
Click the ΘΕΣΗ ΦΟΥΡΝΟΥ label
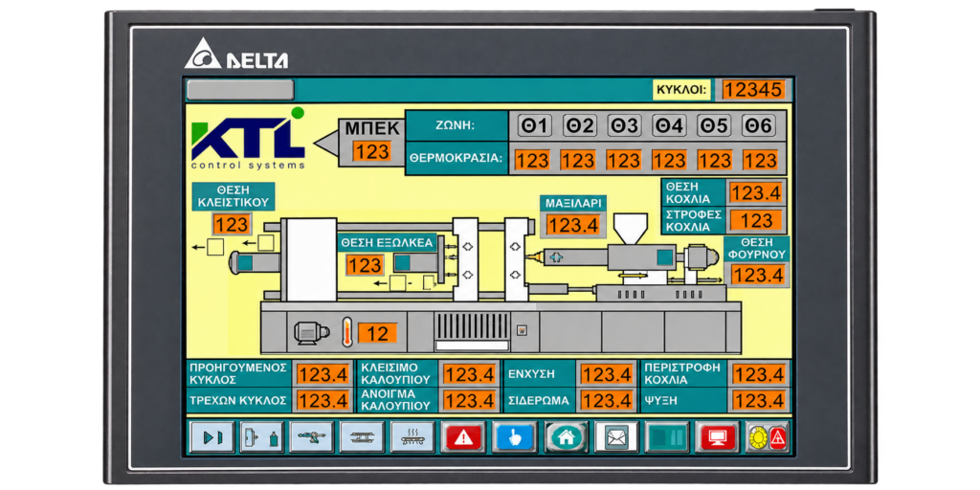click(756, 248)
